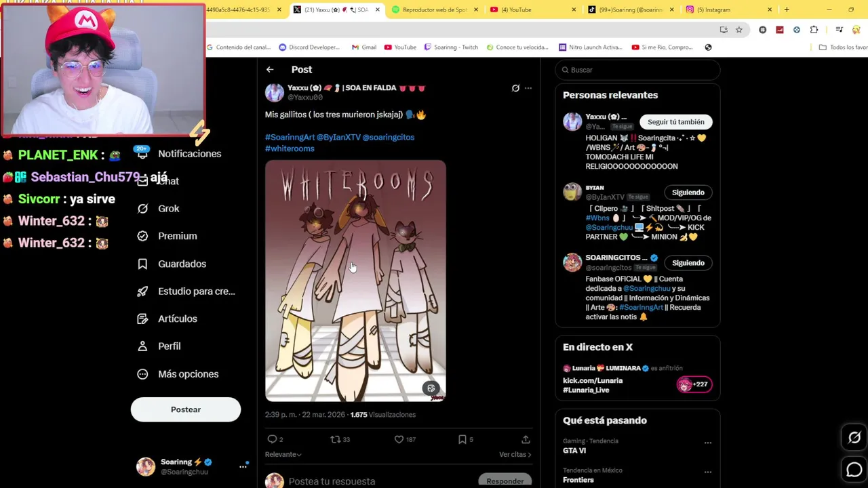Open the Gmail bookmark

coord(364,47)
